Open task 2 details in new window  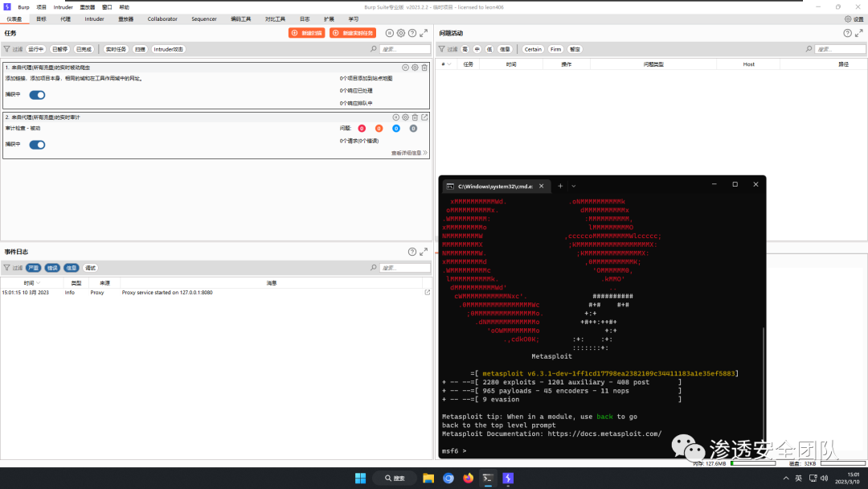coord(424,117)
